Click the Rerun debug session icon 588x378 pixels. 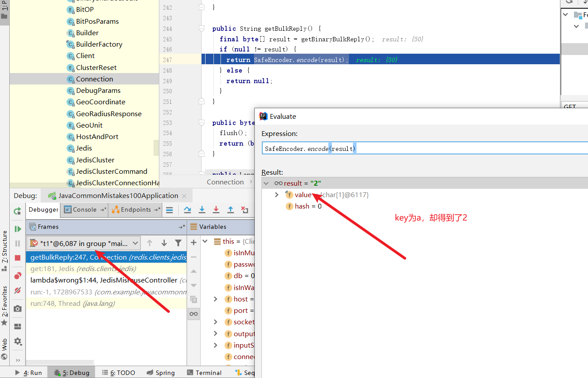click(x=18, y=211)
